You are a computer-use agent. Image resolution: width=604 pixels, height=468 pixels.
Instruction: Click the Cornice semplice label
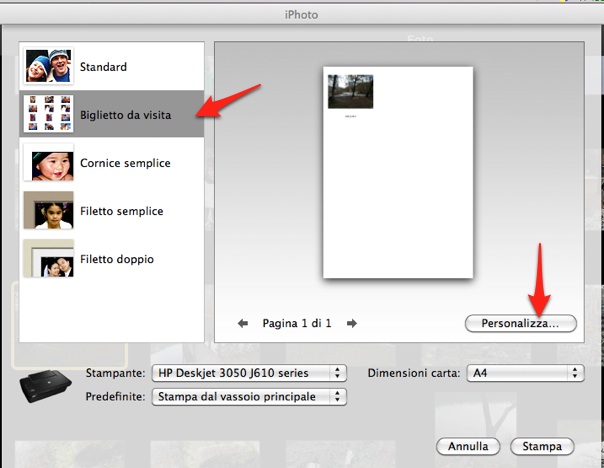[125, 163]
